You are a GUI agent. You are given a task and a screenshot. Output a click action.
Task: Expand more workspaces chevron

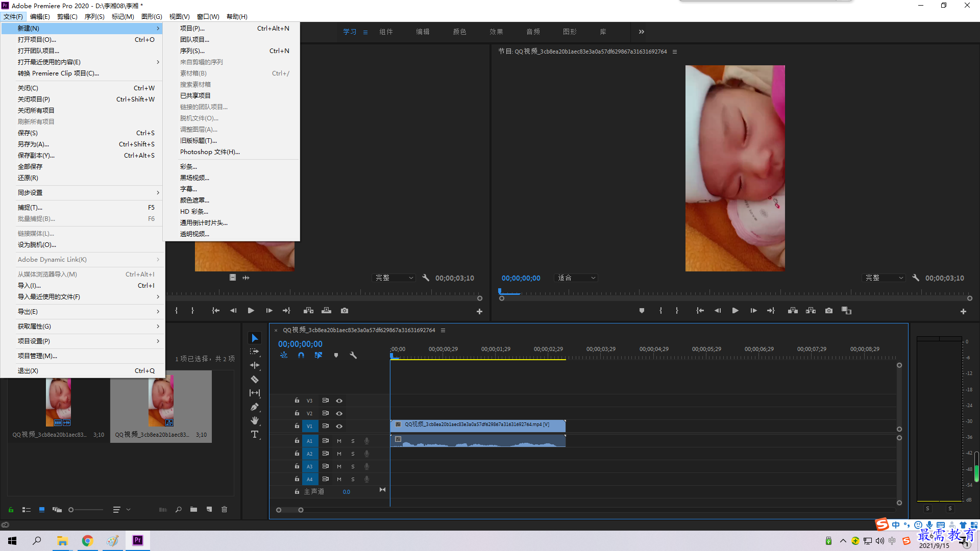pyautogui.click(x=642, y=32)
